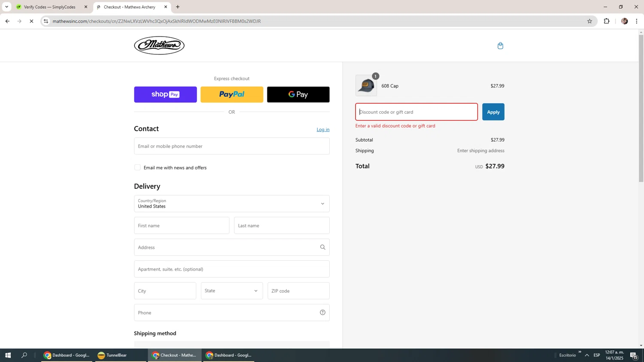
Task: Click Escritorio toolbar in taskbar
Action: click(x=568, y=355)
